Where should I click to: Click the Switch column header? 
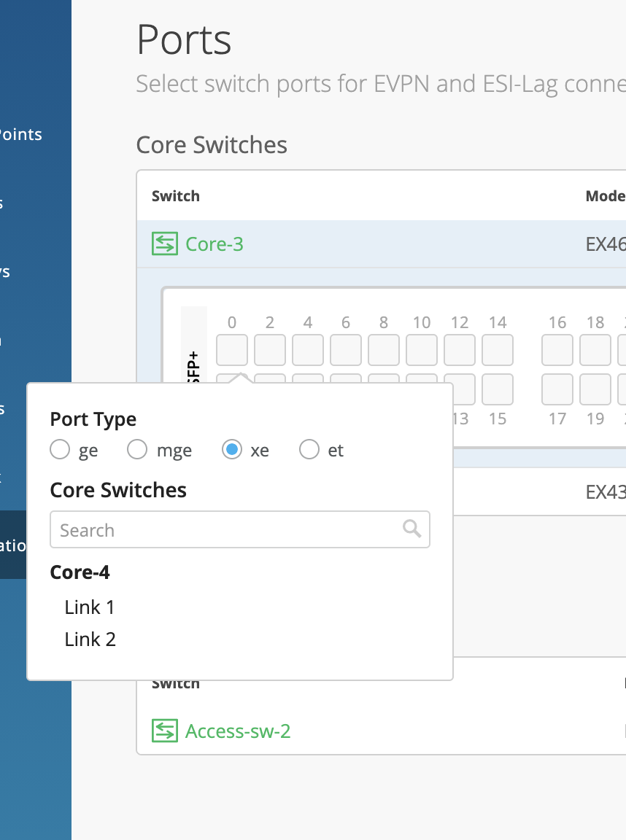coord(176,195)
